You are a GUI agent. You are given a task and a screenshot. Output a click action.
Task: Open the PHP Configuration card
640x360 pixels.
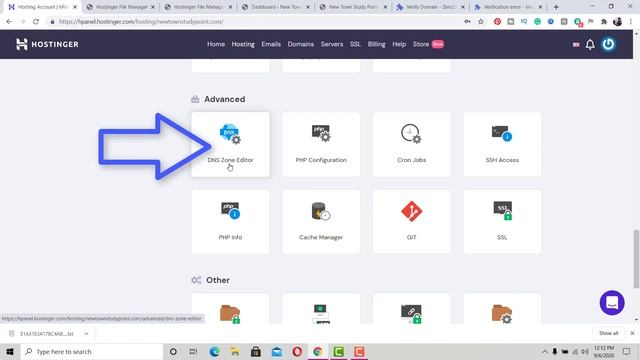coord(321,144)
